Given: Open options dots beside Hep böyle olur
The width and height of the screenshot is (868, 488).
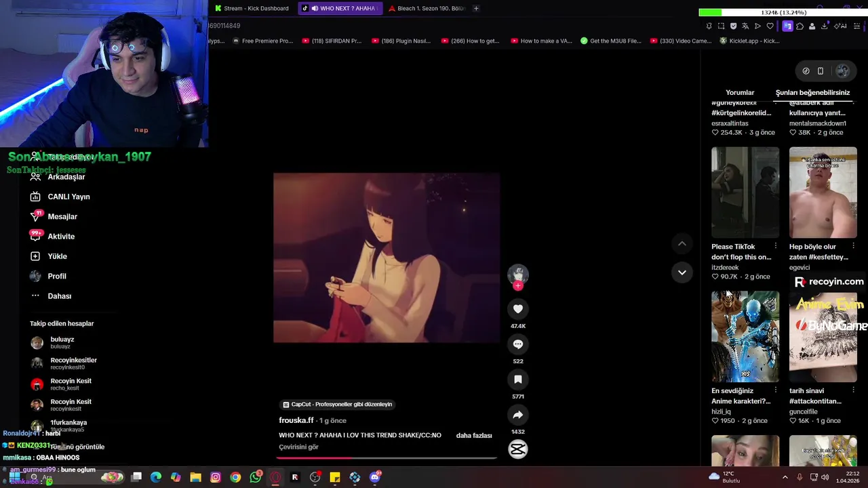Looking at the screenshot, I should click(853, 246).
